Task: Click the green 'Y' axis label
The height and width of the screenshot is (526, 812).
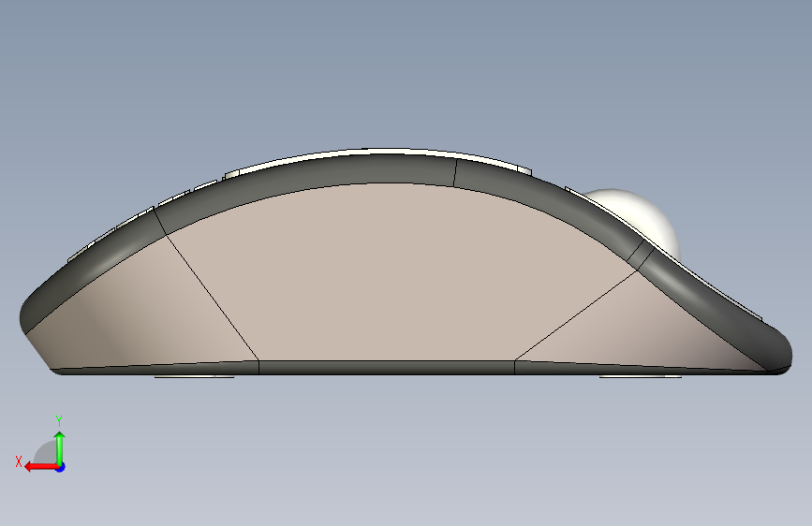Action: (59, 420)
